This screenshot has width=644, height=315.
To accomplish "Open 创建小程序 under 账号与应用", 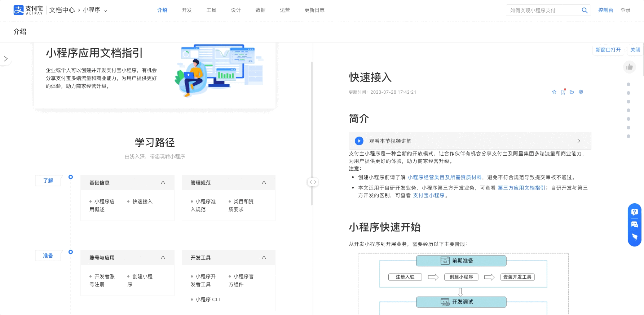I will [140, 280].
